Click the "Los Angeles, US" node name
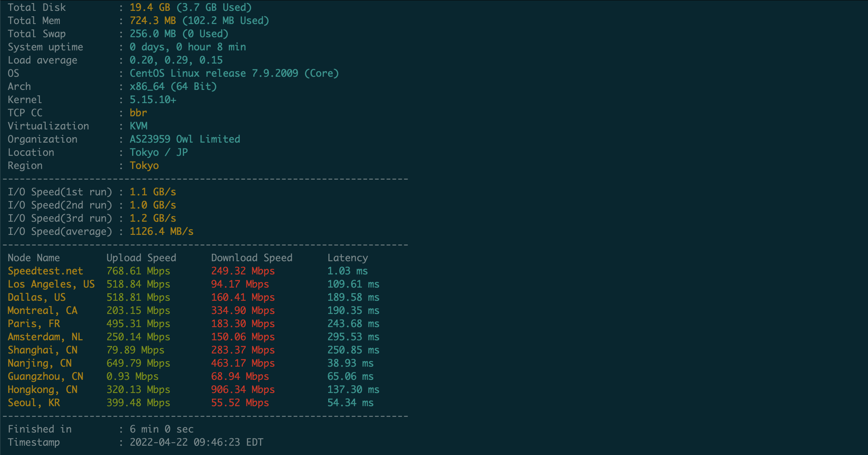868x455 pixels. pos(51,284)
